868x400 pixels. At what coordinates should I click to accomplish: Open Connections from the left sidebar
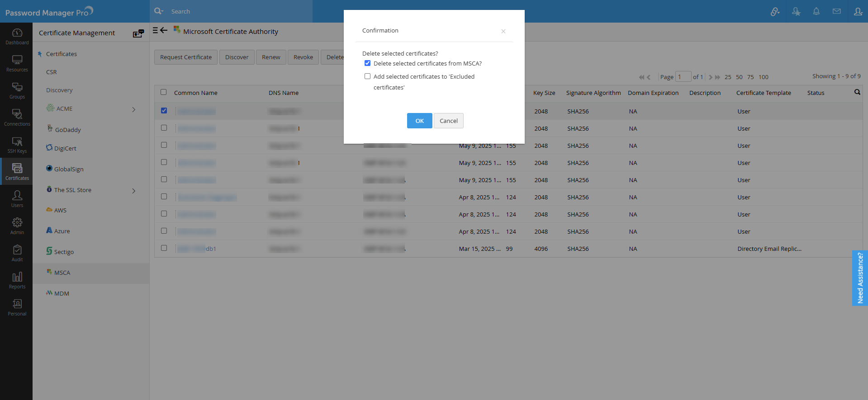click(17, 118)
